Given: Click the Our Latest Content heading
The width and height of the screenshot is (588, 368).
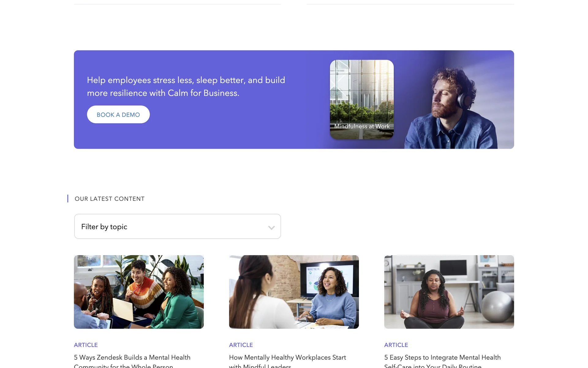Looking at the screenshot, I should point(110,199).
